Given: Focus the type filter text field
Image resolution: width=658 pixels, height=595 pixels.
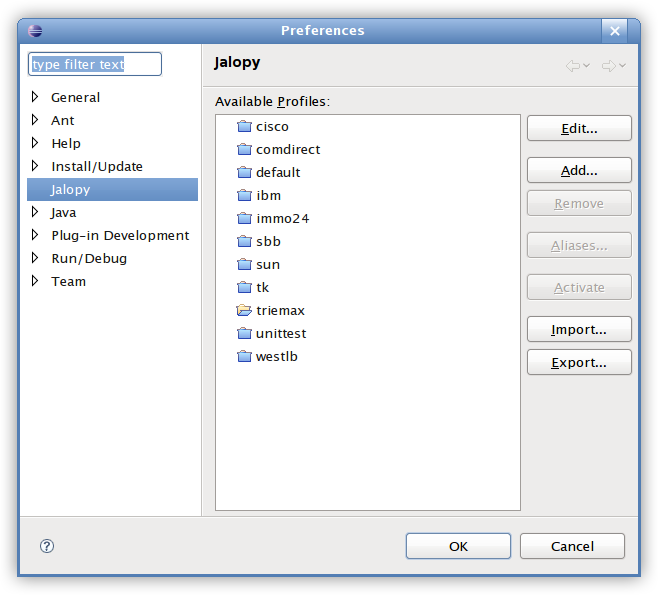Looking at the screenshot, I should (x=95, y=64).
